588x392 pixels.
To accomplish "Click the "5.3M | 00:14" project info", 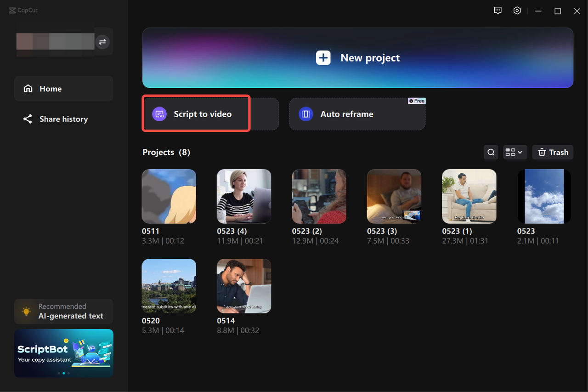I will [x=164, y=330].
